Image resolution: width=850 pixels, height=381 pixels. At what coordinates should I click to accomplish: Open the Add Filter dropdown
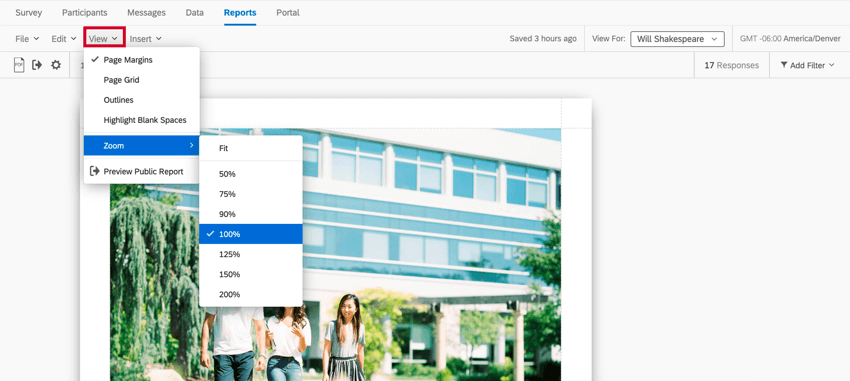(x=807, y=65)
